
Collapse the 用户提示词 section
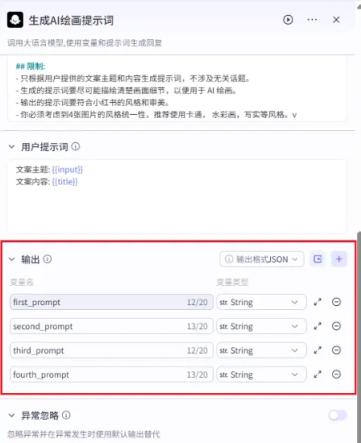12,147
